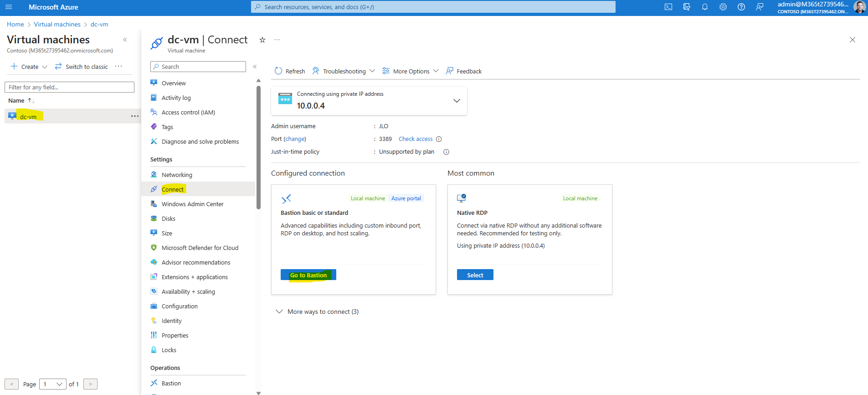
Task: Select dc-vm in the virtual machines list
Action: pyautogui.click(x=28, y=117)
